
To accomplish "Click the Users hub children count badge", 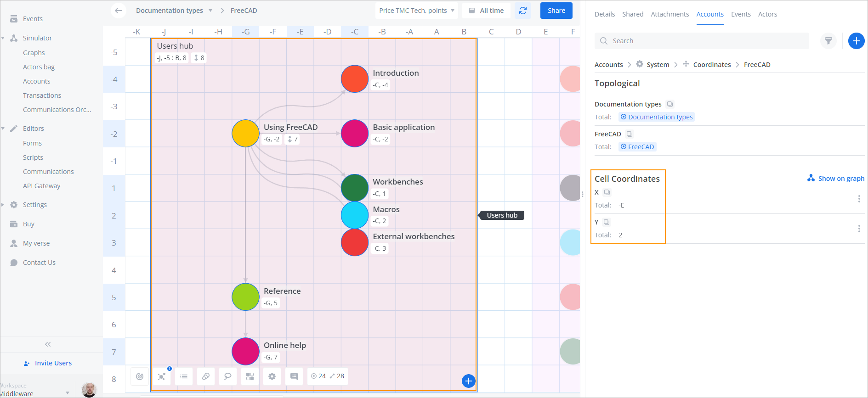I will [199, 58].
